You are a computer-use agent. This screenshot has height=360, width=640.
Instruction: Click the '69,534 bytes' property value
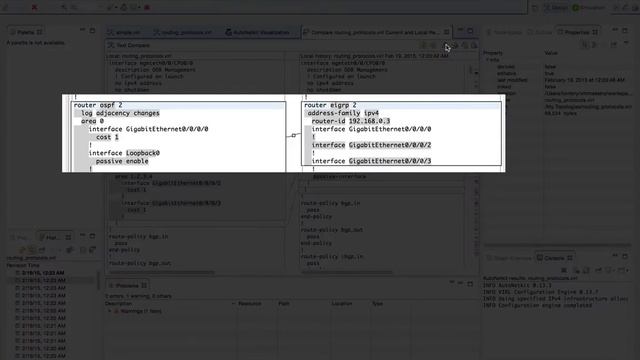pyautogui.click(x=560, y=113)
